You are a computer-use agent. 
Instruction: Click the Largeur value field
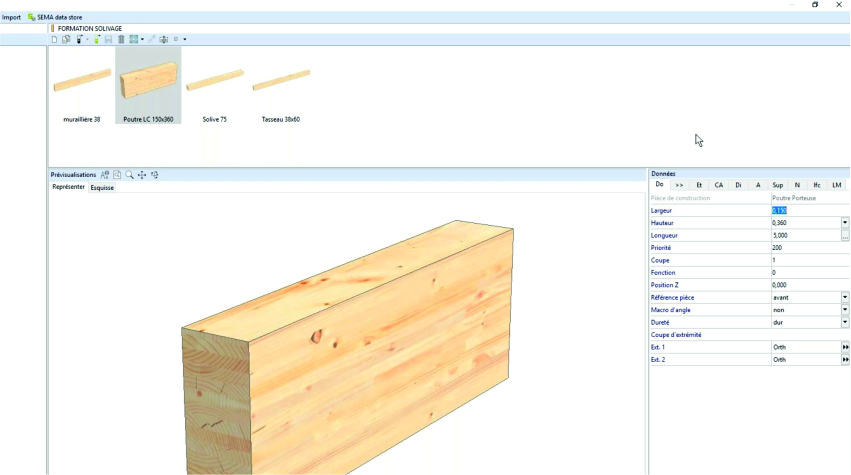805,210
